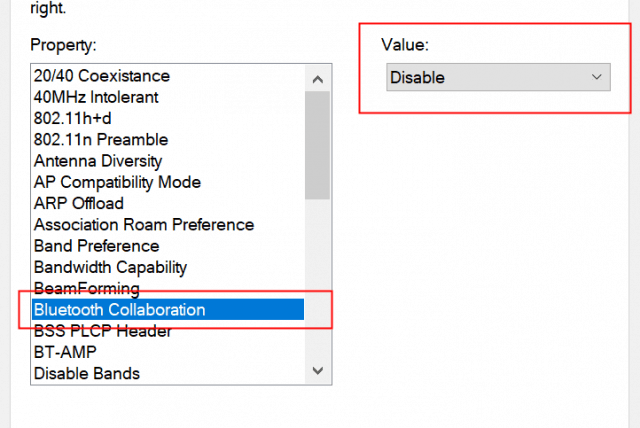
Task: Choose the BeamForming property
Action: [87, 289]
